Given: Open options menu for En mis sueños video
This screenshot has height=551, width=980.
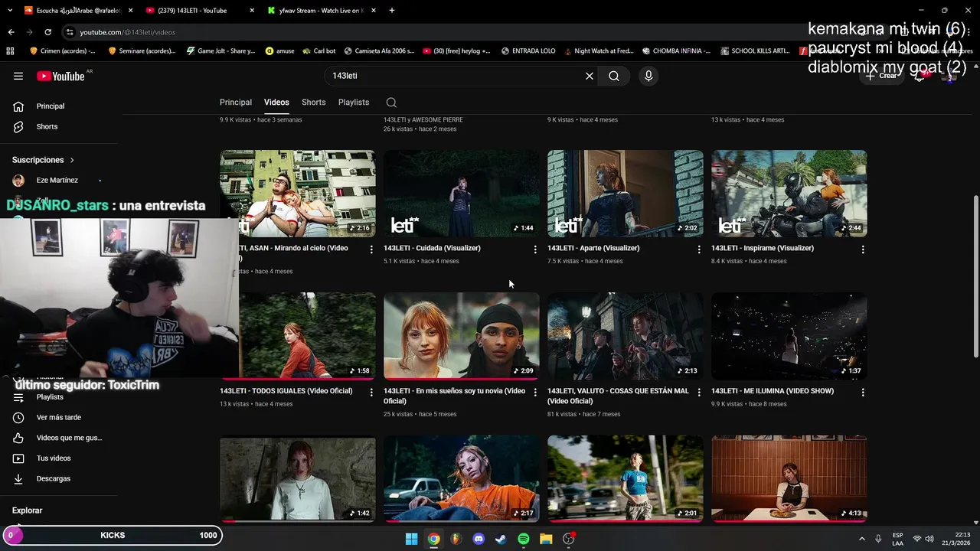Looking at the screenshot, I should (535, 393).
